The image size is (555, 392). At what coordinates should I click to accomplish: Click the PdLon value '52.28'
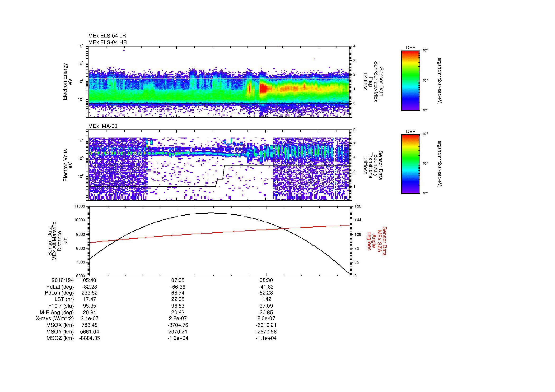266,293
